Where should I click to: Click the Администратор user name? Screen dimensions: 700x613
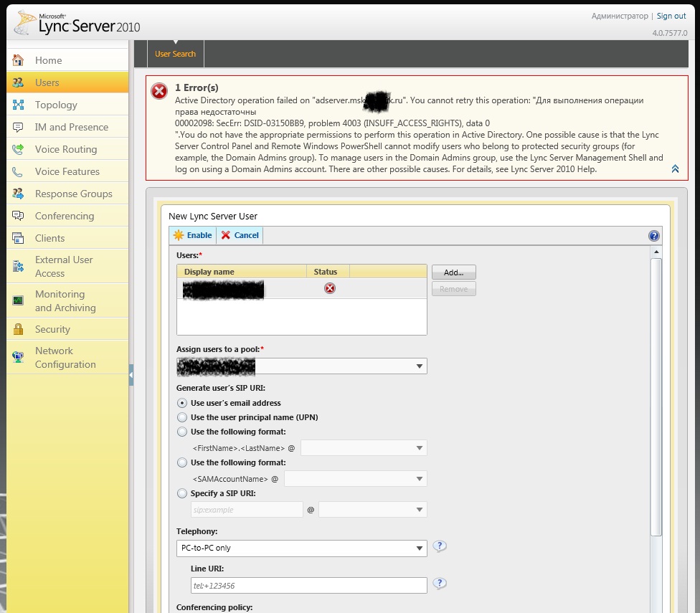click(620, 16)
